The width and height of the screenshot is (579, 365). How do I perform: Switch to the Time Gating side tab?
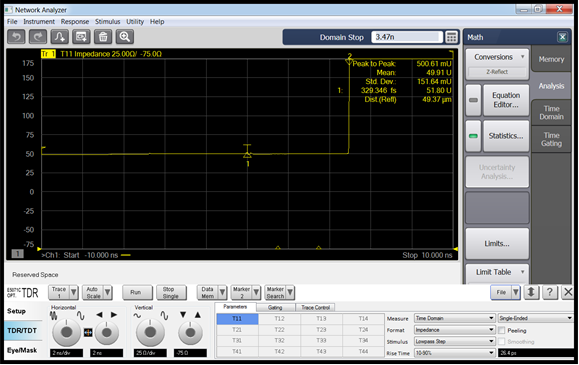click(551, 139)
